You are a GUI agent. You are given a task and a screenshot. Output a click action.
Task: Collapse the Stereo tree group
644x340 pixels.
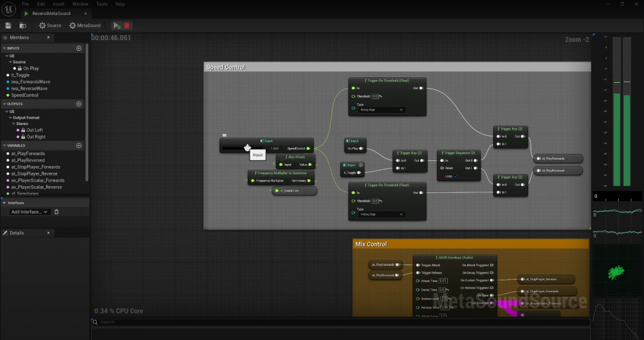click(x=14, y=124)
